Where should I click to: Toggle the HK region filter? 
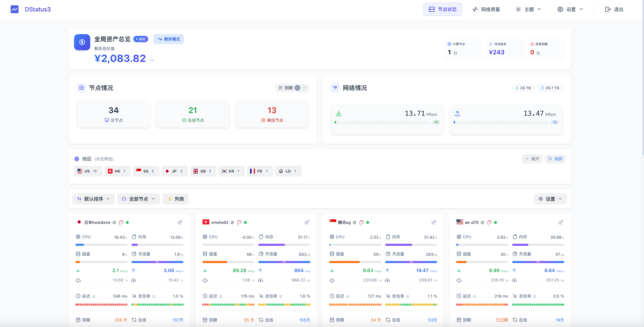[x=118, y=171]
